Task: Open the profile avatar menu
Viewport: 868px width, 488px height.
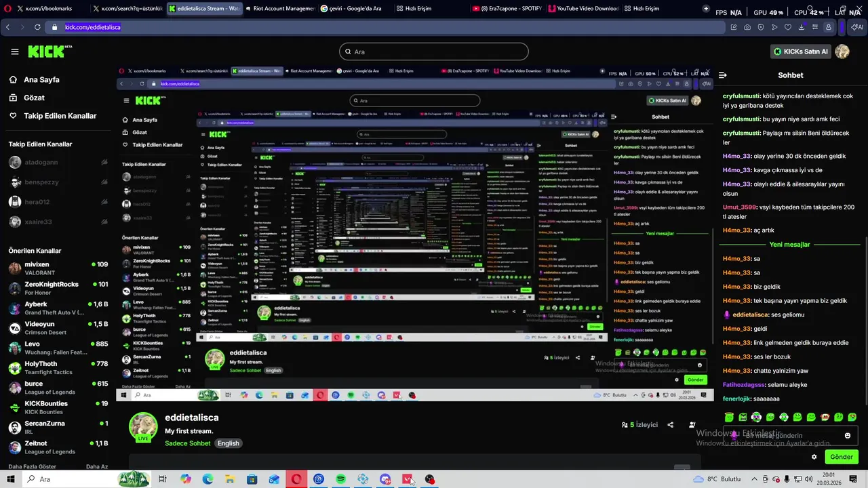Action: 842,52
